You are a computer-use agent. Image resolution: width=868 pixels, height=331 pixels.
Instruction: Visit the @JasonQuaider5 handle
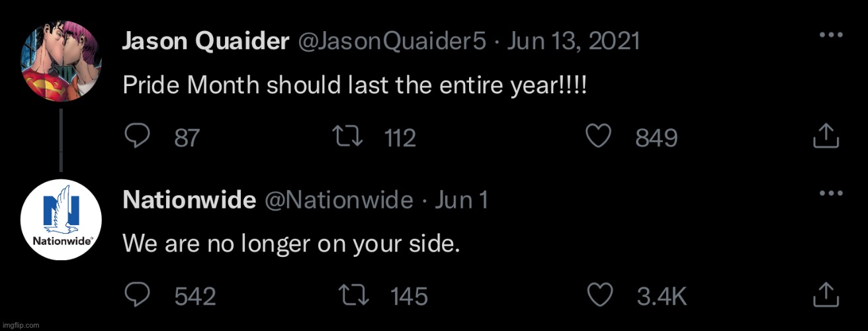(x=392, y=42)
